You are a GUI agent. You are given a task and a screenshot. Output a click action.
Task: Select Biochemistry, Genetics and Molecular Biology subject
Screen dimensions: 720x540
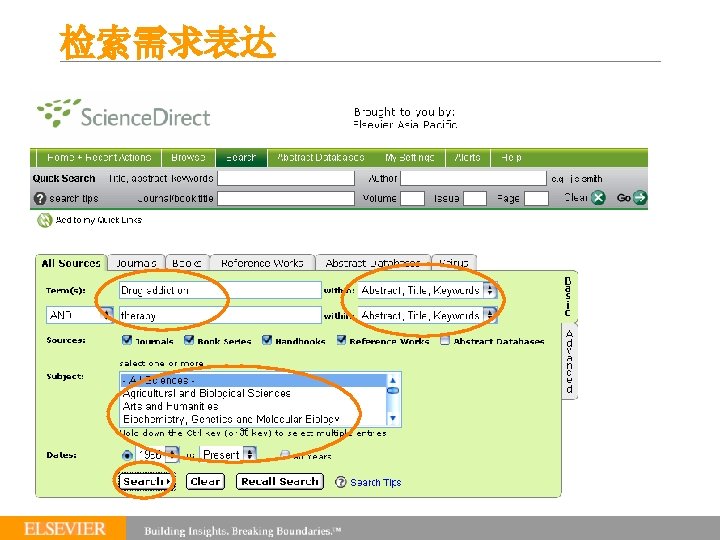(x=254, y=419)
